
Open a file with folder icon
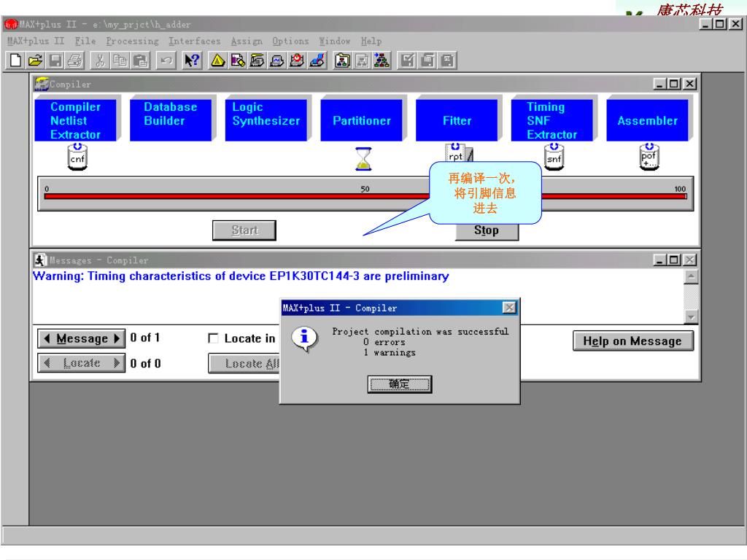point(35,61)
